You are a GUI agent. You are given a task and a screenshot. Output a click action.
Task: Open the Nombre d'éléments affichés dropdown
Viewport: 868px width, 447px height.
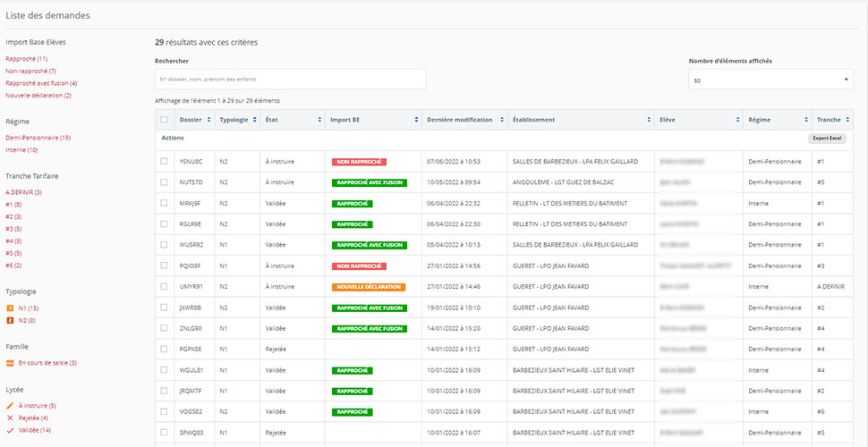(771, 80)
